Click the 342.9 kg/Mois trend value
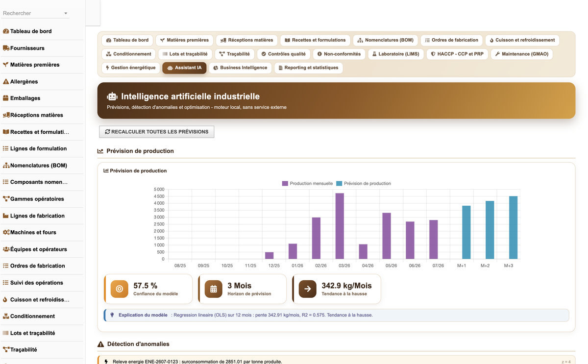Image resolution: width=588 pixels, height=364 pixels. (346, 286)
